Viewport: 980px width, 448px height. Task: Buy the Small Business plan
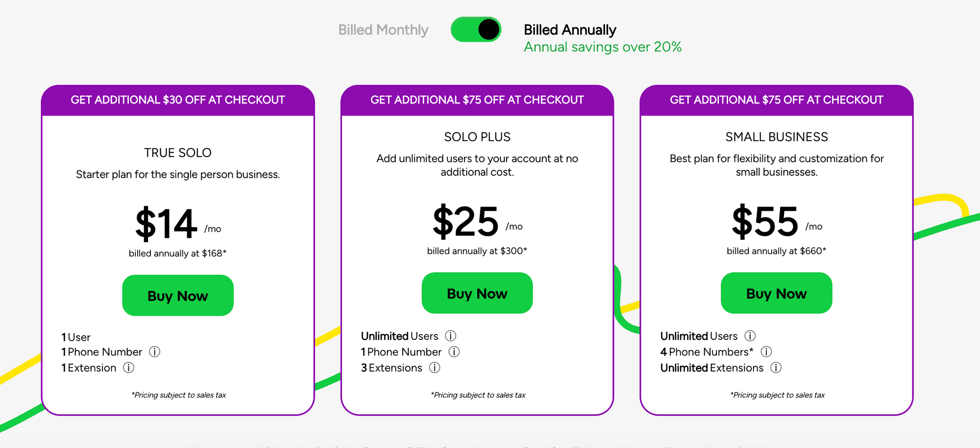777,293
